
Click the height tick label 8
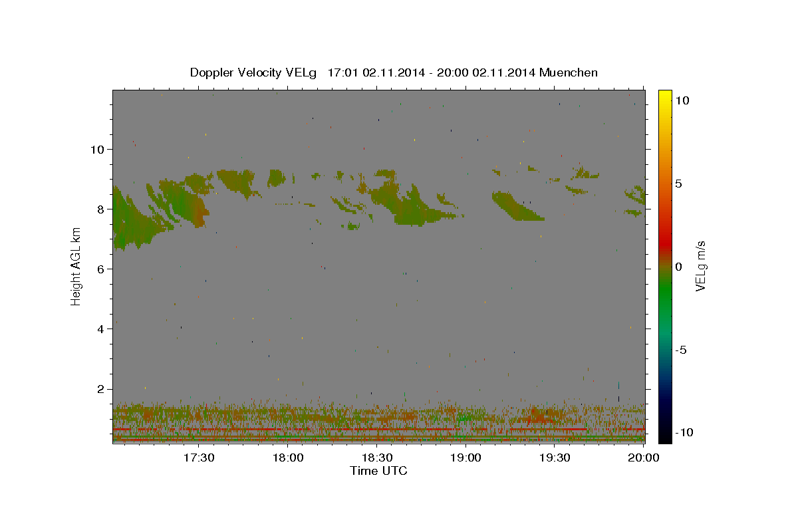[x=99, y=209]
